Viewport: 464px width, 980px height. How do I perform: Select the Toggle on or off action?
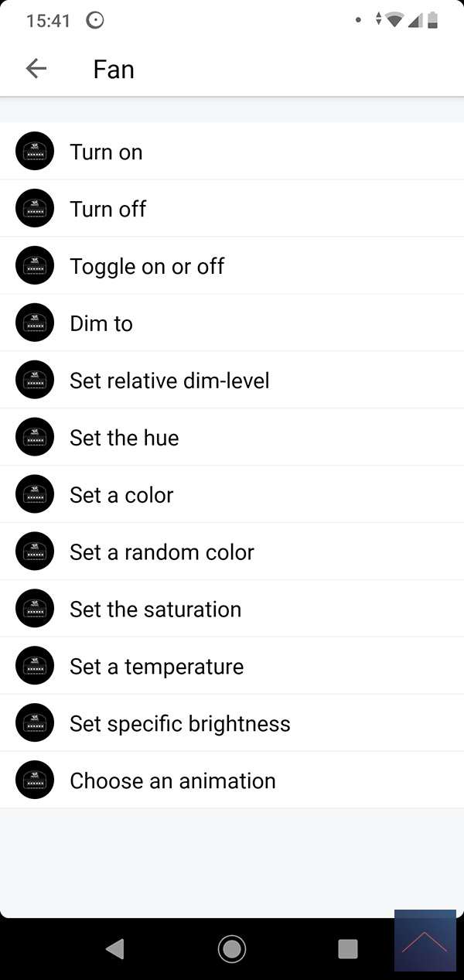tap(147, 266)
